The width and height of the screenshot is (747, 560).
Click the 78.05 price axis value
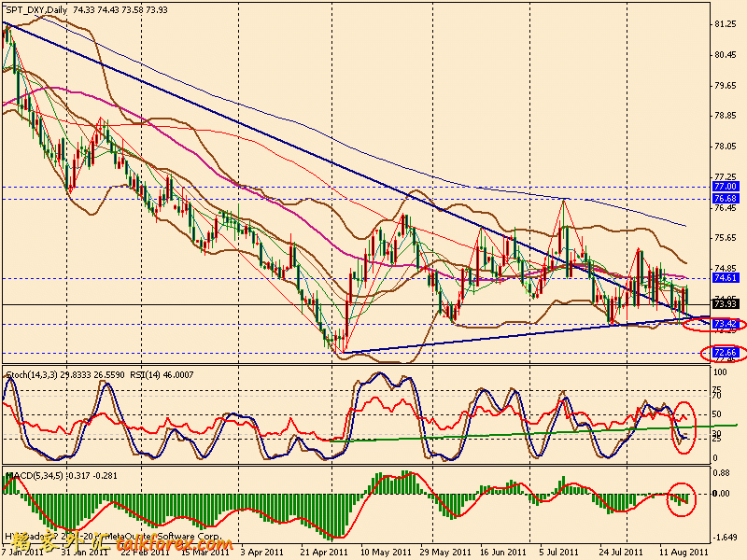click(726, 147)
